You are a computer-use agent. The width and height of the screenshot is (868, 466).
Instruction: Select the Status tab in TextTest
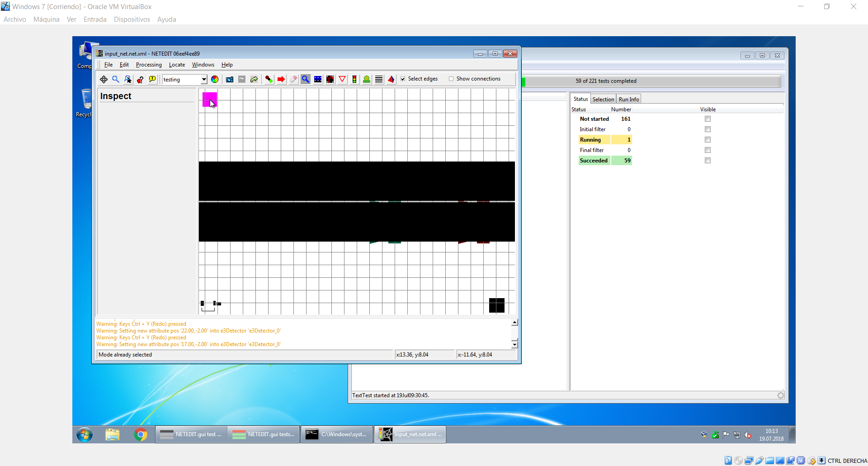pyautogui.click(x=580, y=99)
